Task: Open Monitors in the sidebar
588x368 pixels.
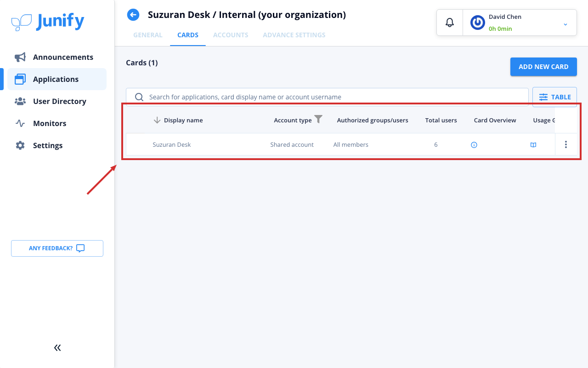Action: click(x=57, y=123)
